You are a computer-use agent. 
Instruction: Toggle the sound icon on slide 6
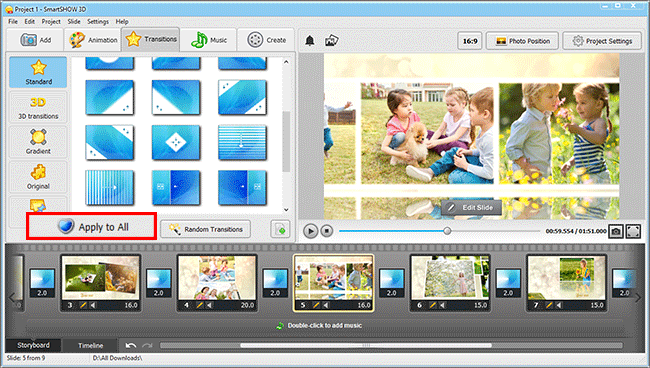coord(443,305)
